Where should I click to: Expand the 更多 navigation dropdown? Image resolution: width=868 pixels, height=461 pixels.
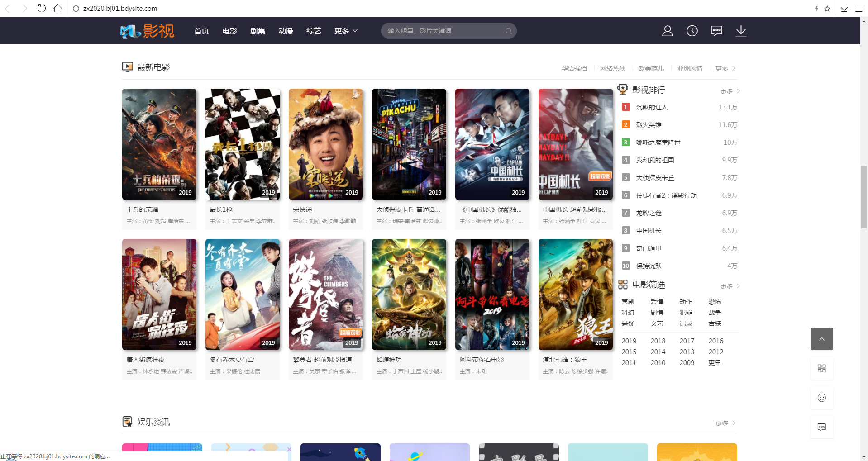coord(346,31)
